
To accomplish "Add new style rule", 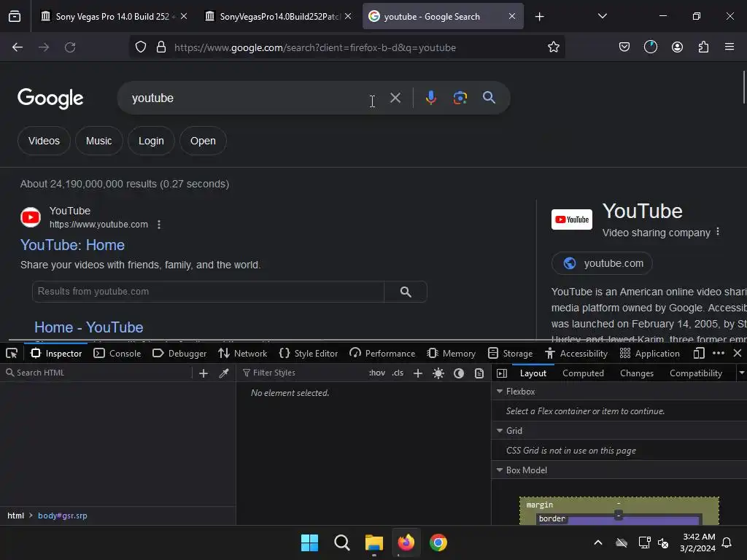I will click(x=418, y=373).
